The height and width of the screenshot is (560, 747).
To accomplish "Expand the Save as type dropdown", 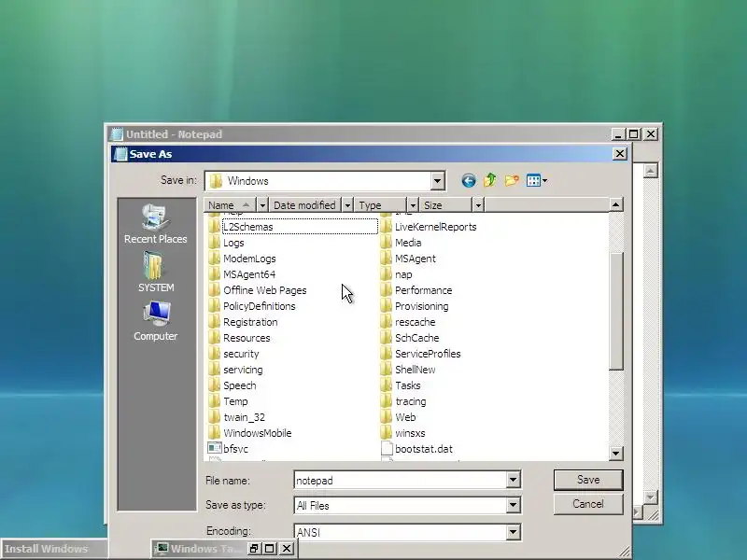I will (x=513, y=505).
